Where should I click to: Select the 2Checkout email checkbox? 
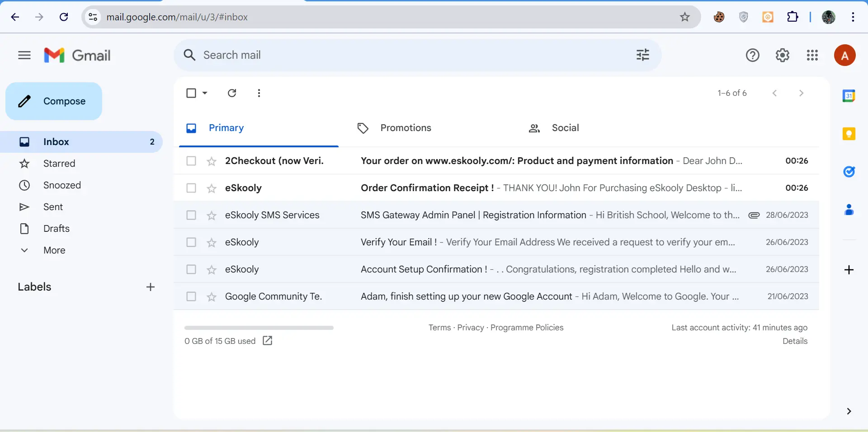191,161
